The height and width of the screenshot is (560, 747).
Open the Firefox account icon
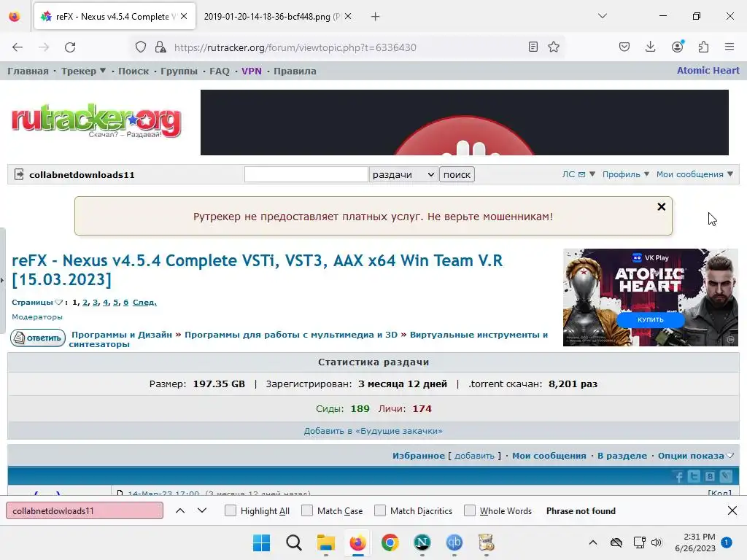(x=678, y=47)
